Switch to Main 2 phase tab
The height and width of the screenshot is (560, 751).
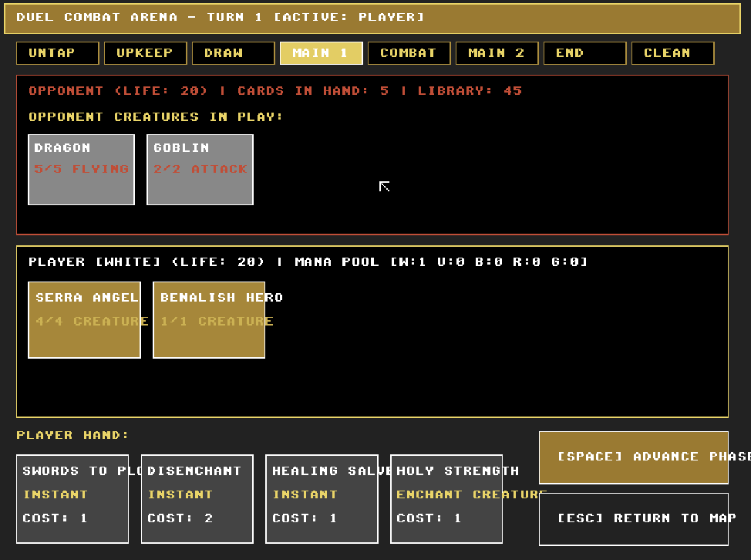click(497, 53)
